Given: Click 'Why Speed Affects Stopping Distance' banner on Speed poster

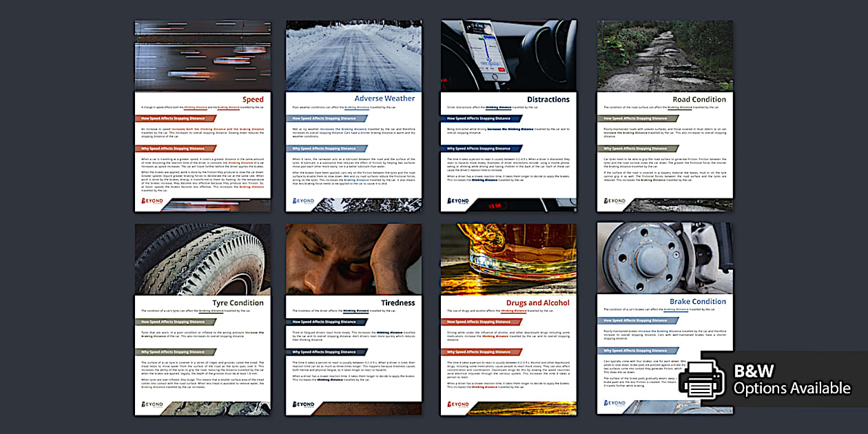Looking at the screenshot, I should 173,148.
